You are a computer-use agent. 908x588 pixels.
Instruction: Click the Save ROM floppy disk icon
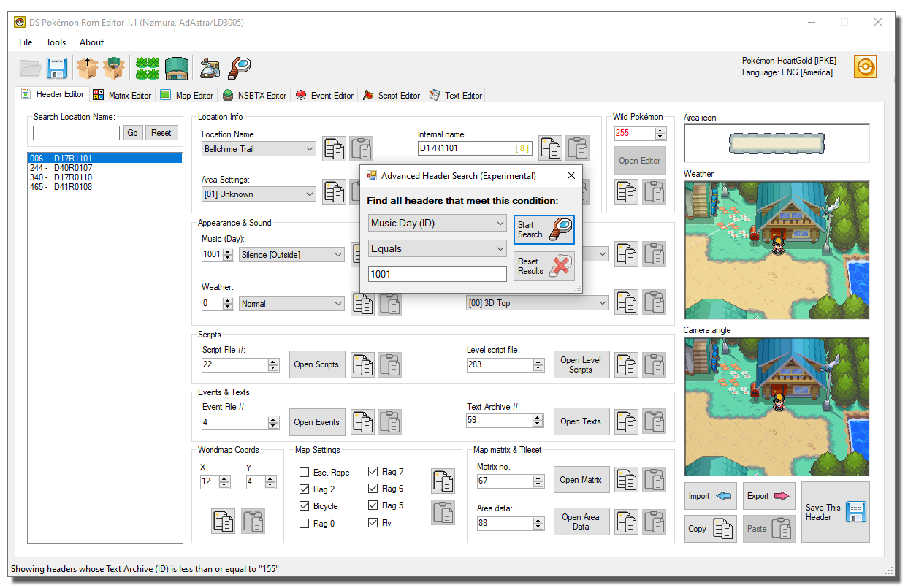click(x=57, y=68)
